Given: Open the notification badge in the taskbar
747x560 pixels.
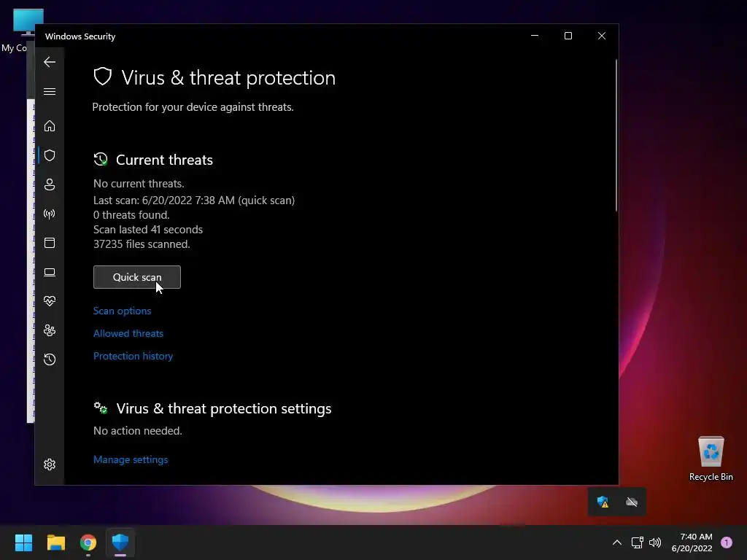Looking at the screenshot, I should tap(727, 542).
